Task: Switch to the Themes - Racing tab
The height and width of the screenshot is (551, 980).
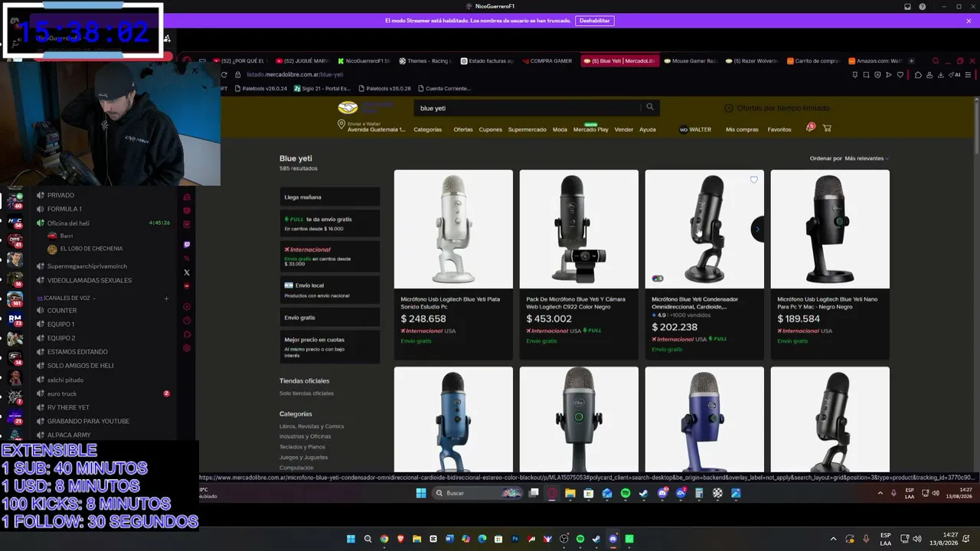Action: pos(424,60)
